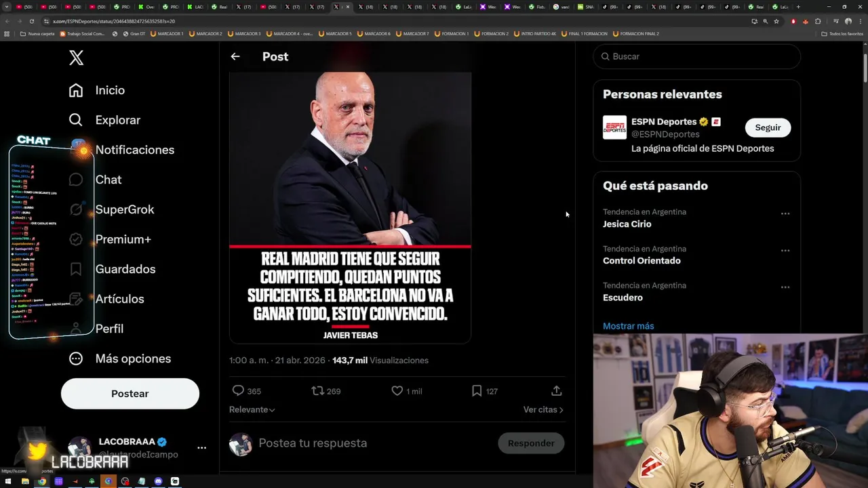
Task: Like the post with 1 mil likes
Action: coord(397,390)
